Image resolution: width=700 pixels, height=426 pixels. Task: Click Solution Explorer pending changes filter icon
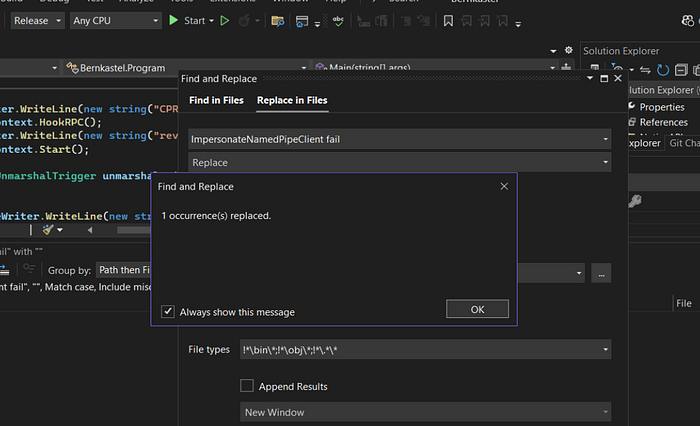(x=617, y=68)
